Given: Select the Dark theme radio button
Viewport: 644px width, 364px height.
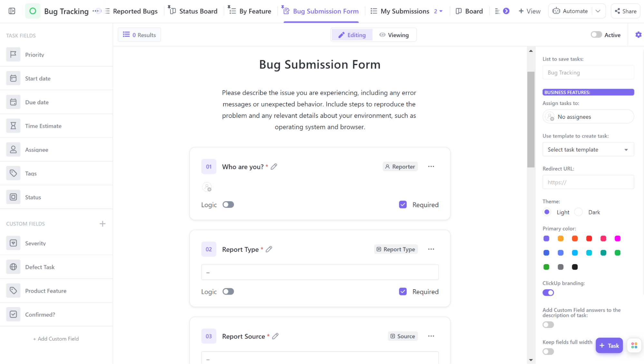Looking at the screenshot, I should click(579, 212).
